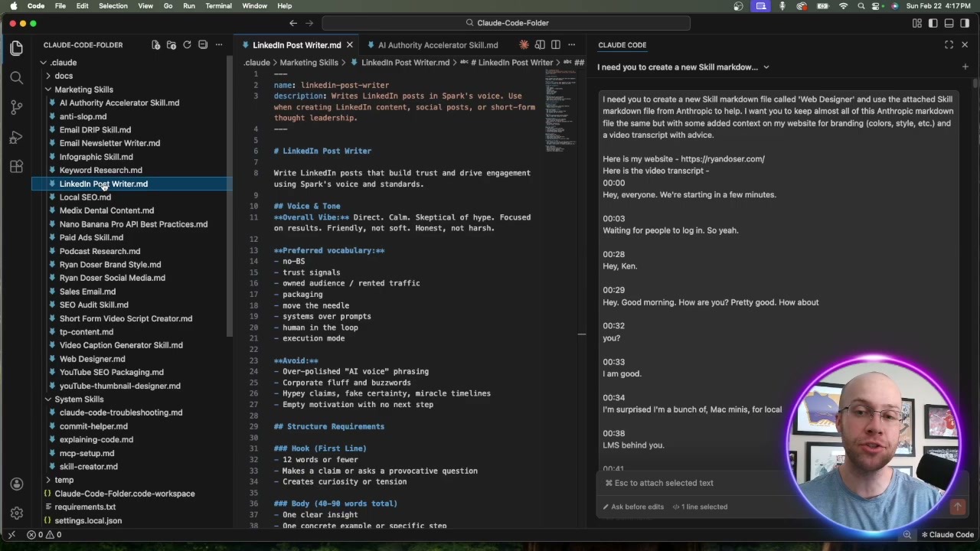Screen dimensions: 980x551
Task: Open the Source Control view
Action: (16, 107)
